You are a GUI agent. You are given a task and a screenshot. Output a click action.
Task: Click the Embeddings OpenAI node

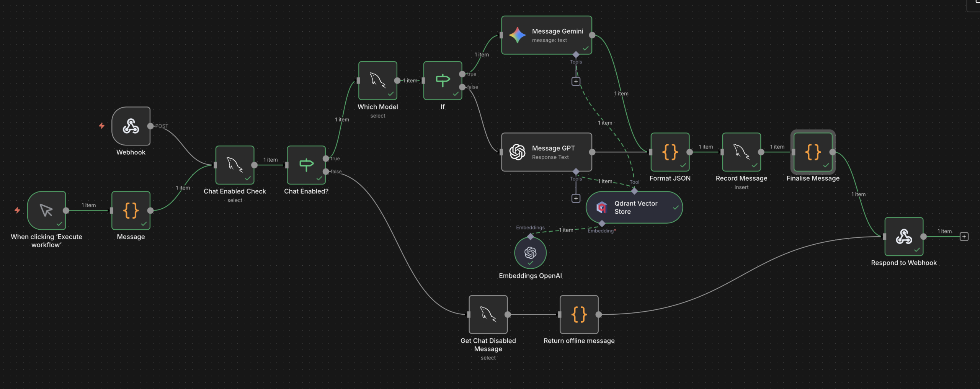coord(530,253)
